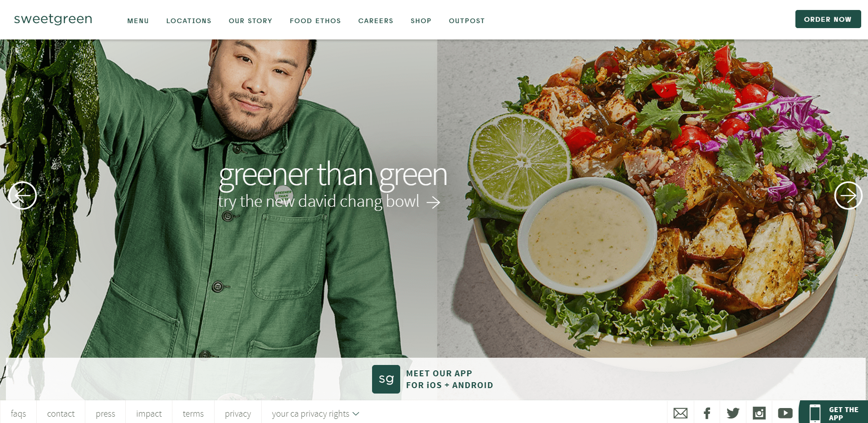
Task: Open the YouTube icon in footer
Action: point(785,413)
